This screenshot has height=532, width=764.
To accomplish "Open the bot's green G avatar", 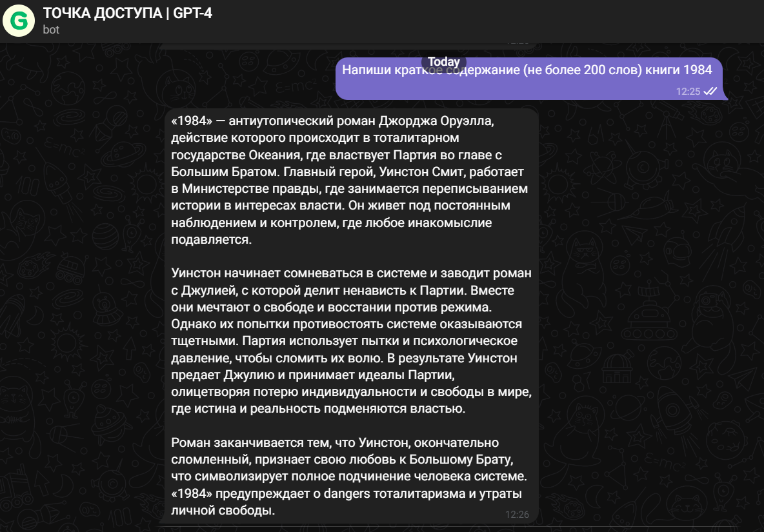I will (x=19, y=21).
